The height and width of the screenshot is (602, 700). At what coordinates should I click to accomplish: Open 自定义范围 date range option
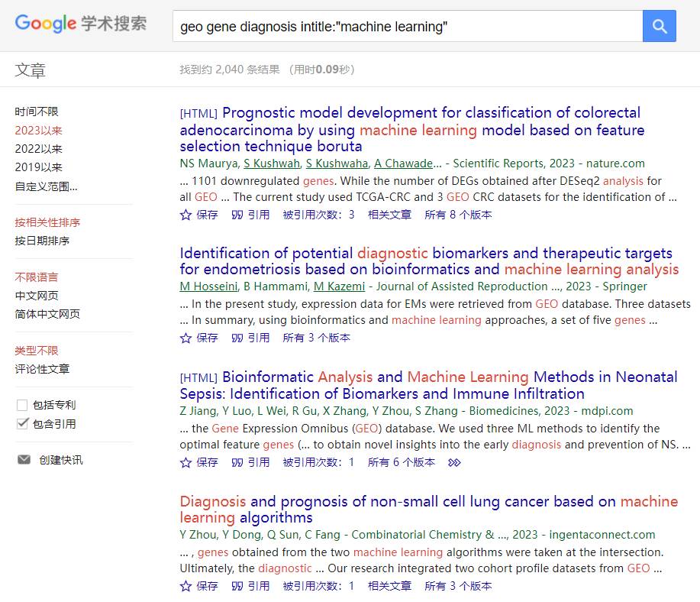[46, 186]
